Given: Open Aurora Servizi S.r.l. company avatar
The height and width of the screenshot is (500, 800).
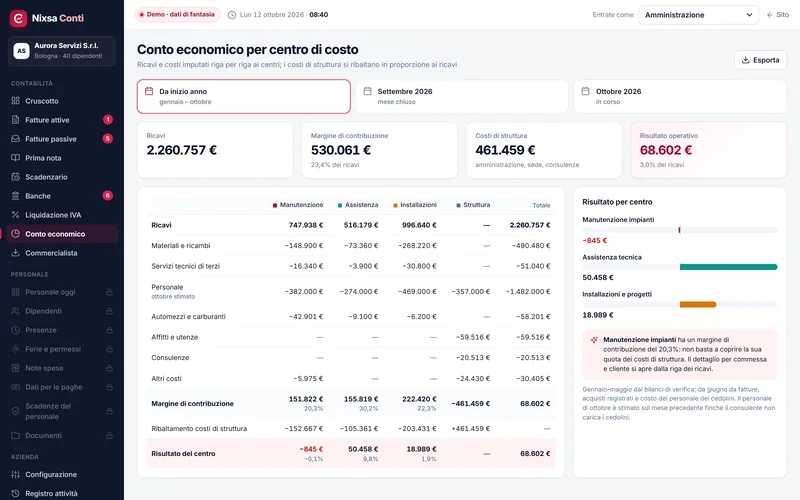Looking at the screenshot, I should [21, 51].
